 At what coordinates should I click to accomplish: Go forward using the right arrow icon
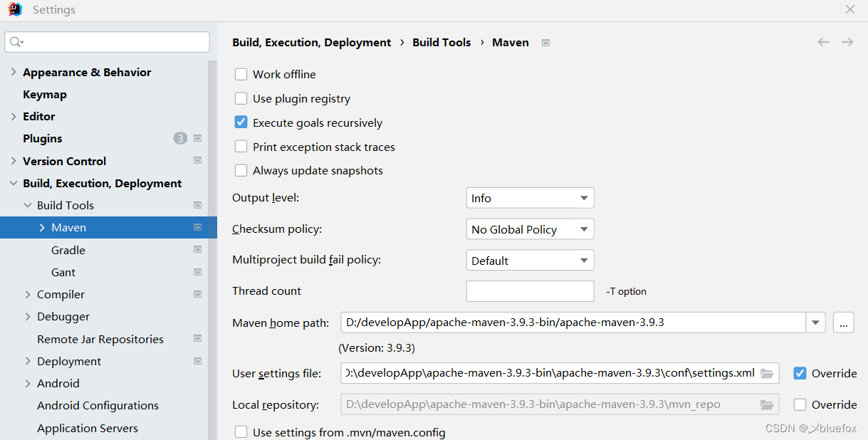tap(847, 42)
